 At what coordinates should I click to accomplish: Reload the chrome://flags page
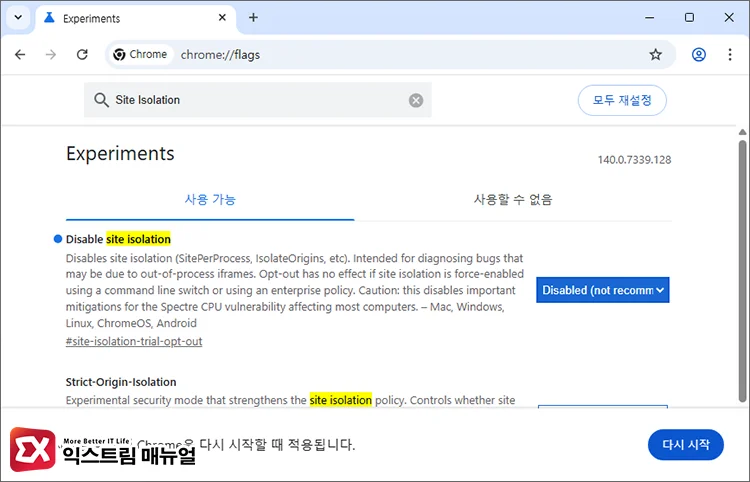click(82, 55)
